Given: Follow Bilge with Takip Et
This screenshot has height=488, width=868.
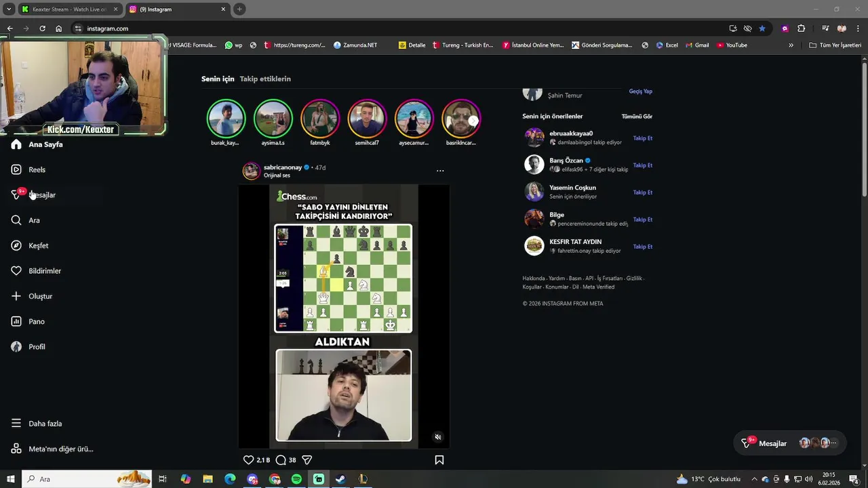Looking at the screenshot, I should [x=642, y=220].
